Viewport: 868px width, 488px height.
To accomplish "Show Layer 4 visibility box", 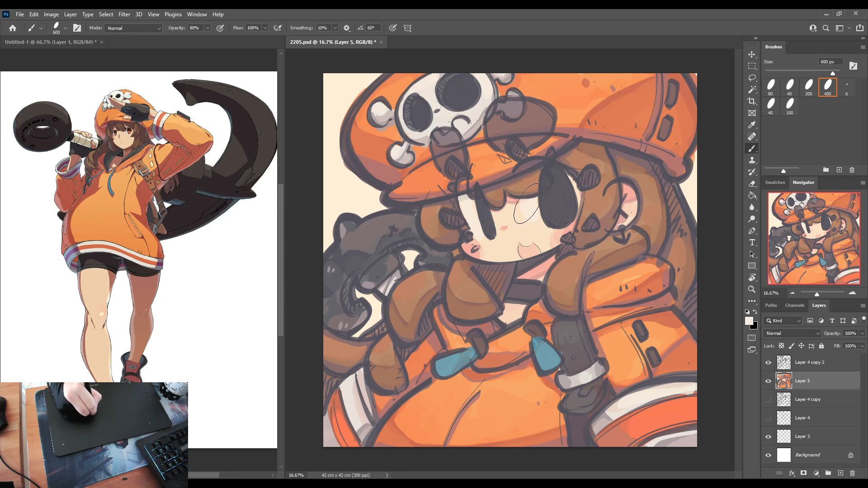I will (x=768, y=418).
